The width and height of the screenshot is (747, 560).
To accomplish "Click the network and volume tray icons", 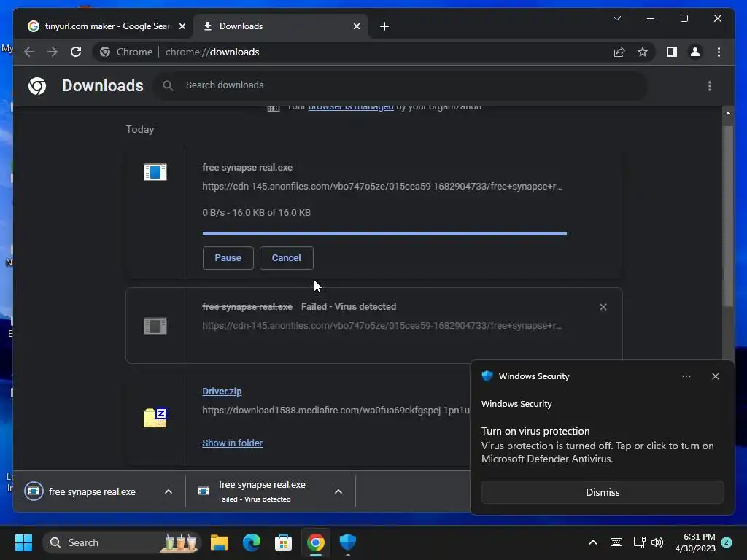I will point(649,542).
